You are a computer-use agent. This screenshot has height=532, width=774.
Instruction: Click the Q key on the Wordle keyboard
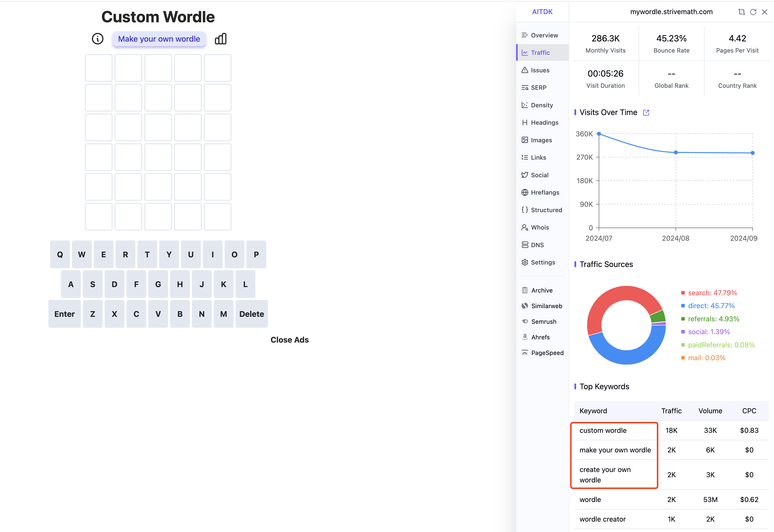60,255
